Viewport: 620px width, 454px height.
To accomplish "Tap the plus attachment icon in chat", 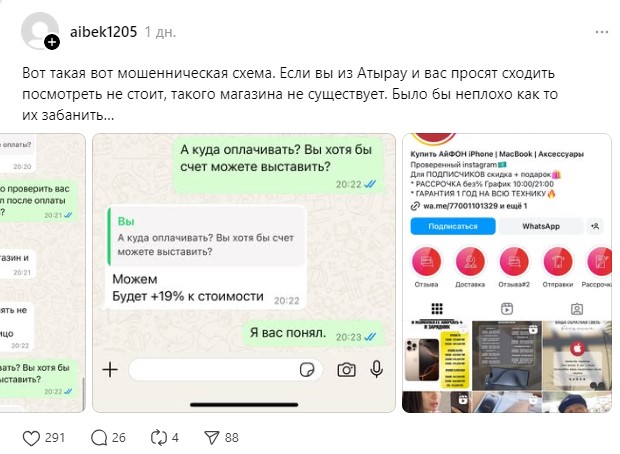I will [110, 370].
